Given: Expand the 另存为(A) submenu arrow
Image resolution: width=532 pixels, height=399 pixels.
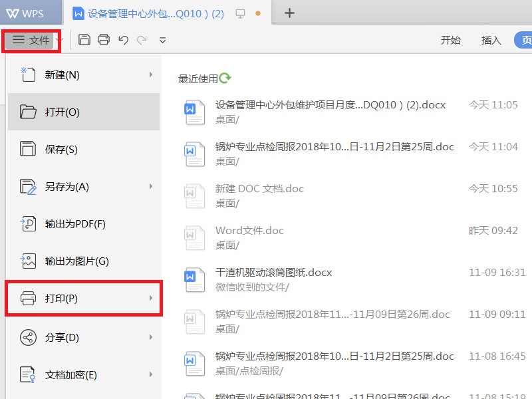Looking at the screenshot, I should pos(151,186).
